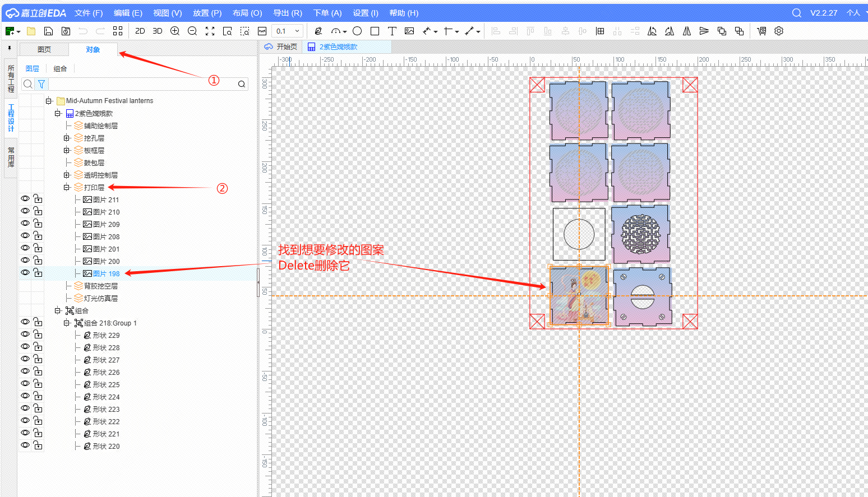Switch to 3D view
Viewport: 868px width, 497px height.
pyautogui.click(x=158, y=31)
